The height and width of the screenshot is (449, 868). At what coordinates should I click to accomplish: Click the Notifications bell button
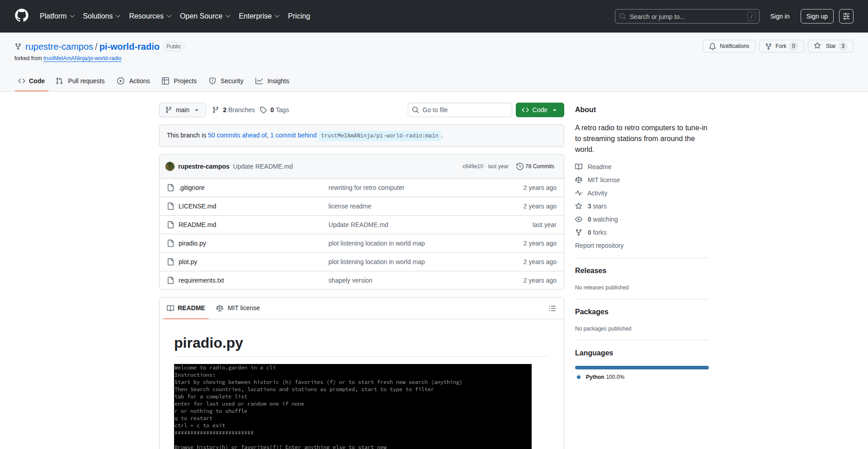pos(729,46)
